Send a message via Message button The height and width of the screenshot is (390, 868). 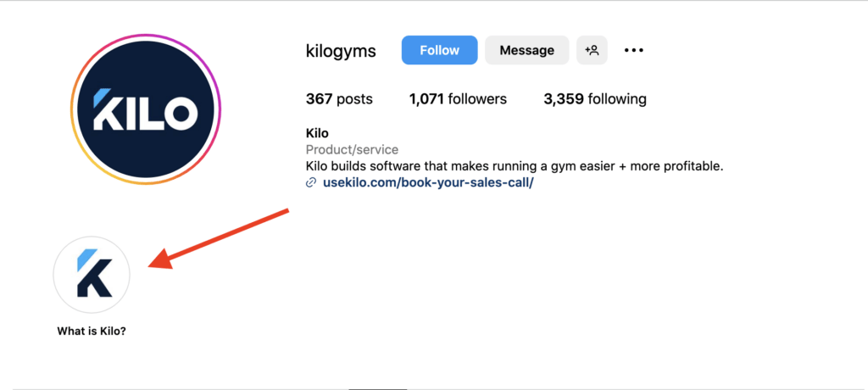526,50
